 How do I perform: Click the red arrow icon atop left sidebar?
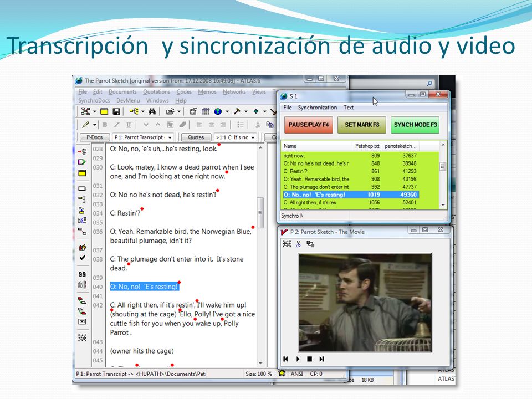(x=82, y=151)
